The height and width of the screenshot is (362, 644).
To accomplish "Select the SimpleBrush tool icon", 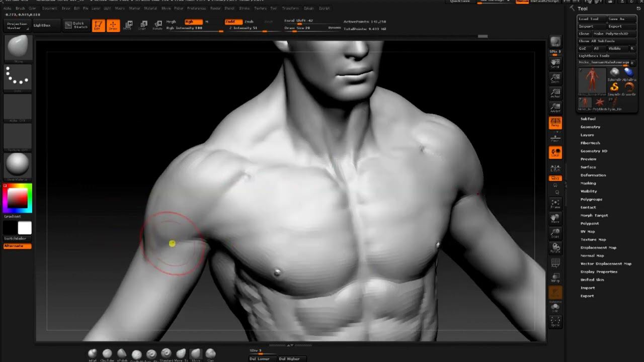I will point(614,88).
